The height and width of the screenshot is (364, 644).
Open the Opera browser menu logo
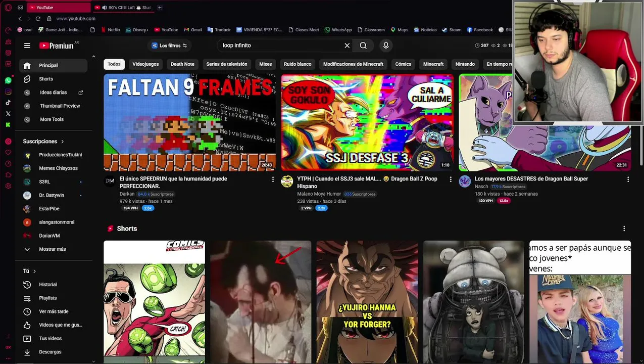pyautogui.click(x=8, y=8)
